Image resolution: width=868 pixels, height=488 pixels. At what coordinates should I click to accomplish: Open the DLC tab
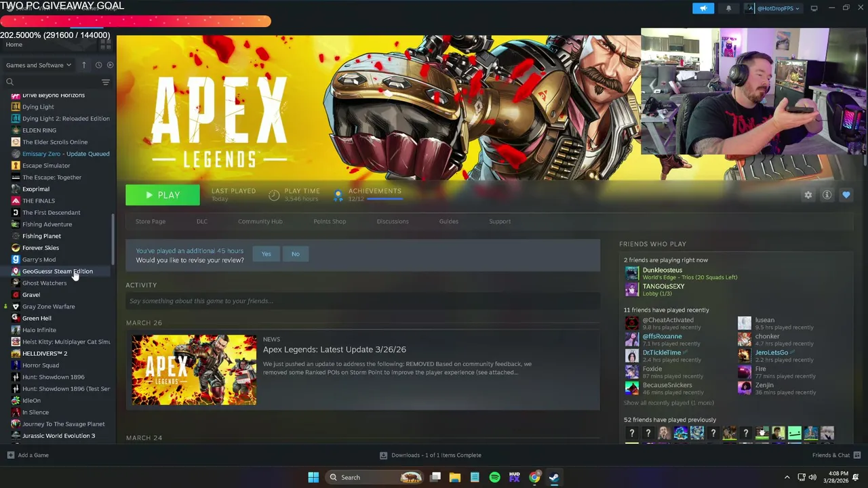tap(202, 222)
